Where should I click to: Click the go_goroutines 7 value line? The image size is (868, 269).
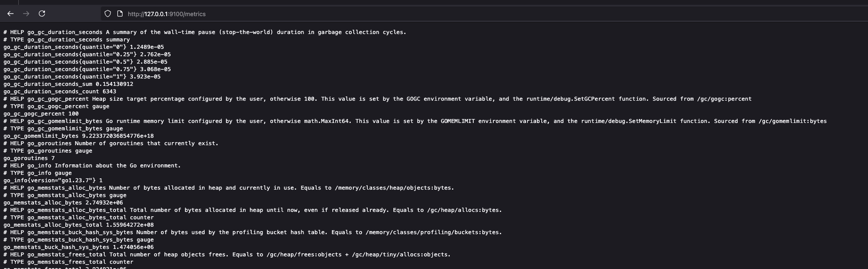point(29,158)
